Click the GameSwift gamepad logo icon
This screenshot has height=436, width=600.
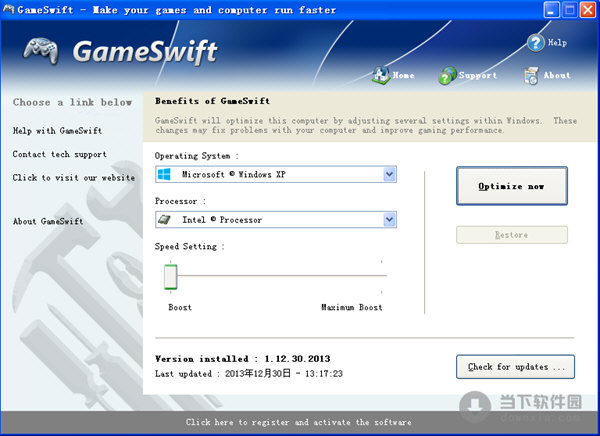point(41,51)
